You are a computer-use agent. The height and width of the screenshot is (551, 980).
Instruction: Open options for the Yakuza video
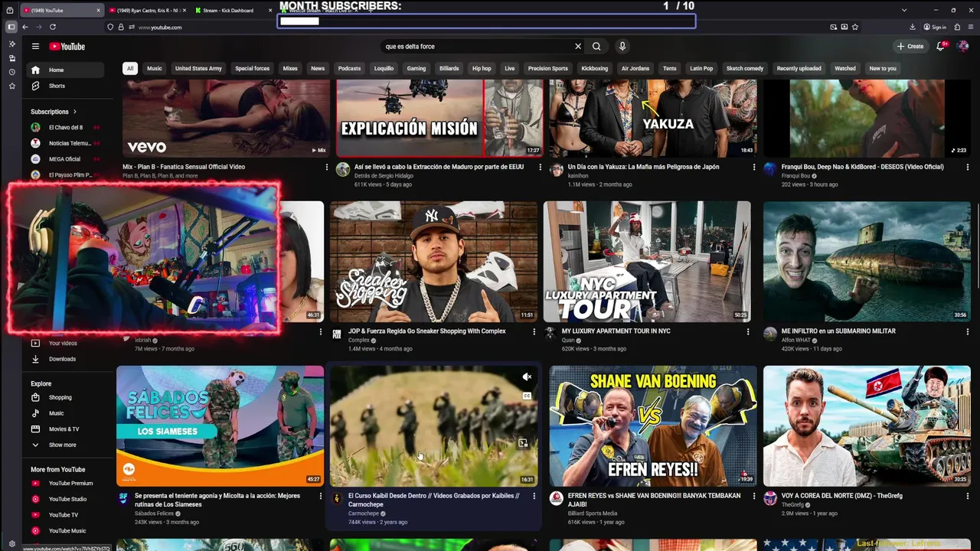[754, 167]
